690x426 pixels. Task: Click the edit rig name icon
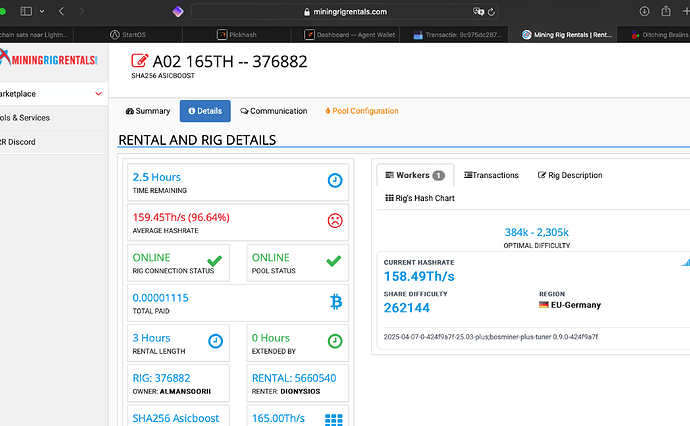(x=139, y=61)
